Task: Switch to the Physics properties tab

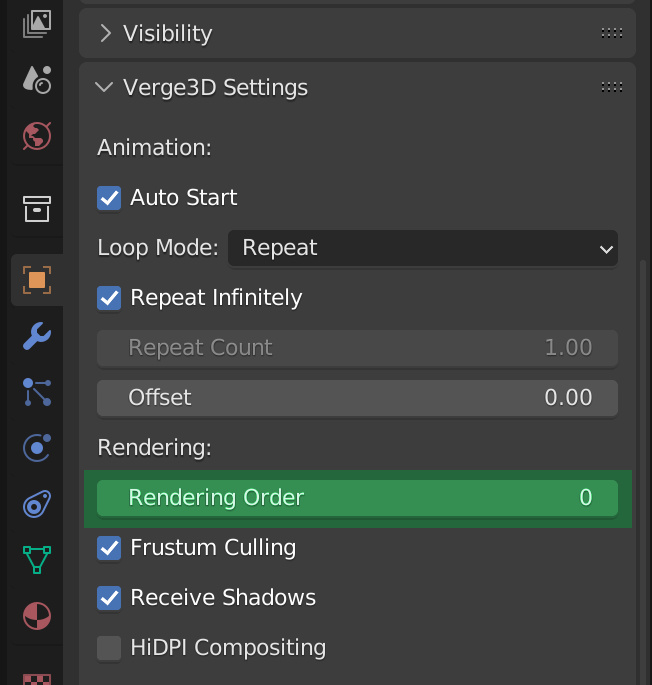Action: click(x=37, y=447)
